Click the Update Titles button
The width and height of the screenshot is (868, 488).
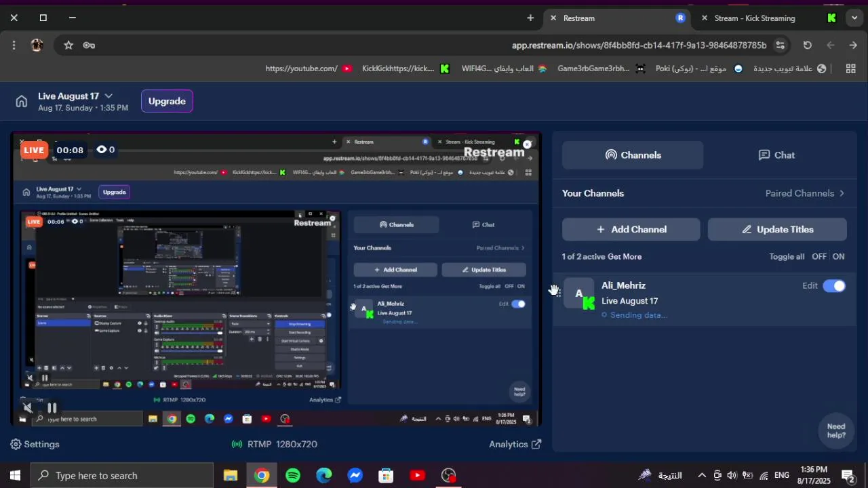(777, 229)
